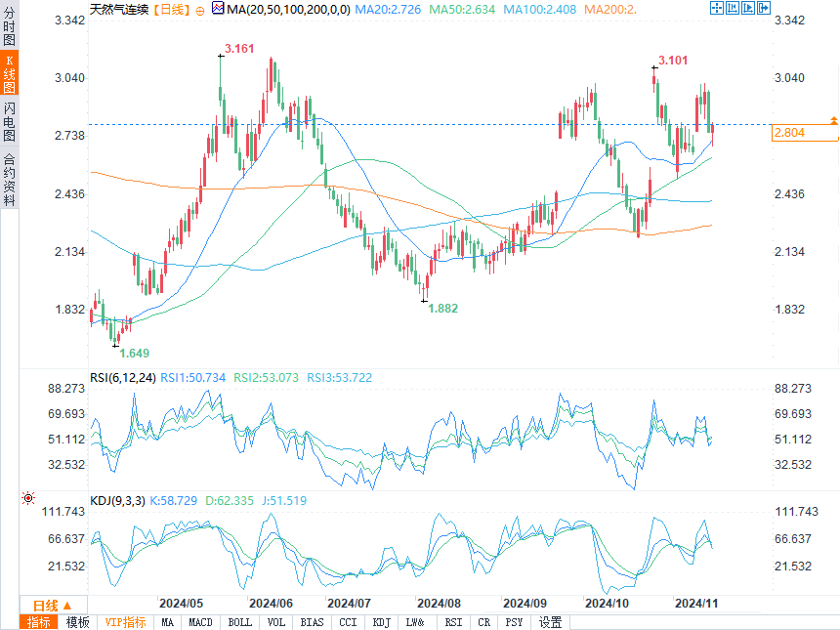This screenshot has width=840, height=630.
Task: Apply the RSI indicator button
Action: 453,622
